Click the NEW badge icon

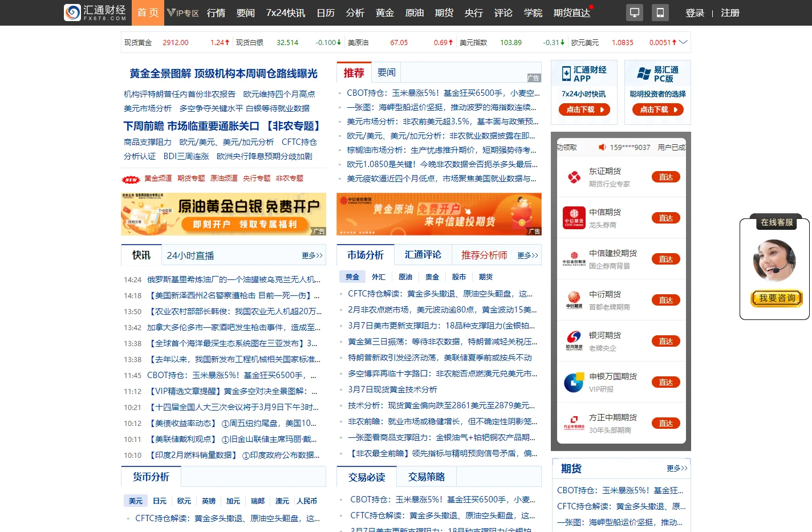(x=131, y=180)
